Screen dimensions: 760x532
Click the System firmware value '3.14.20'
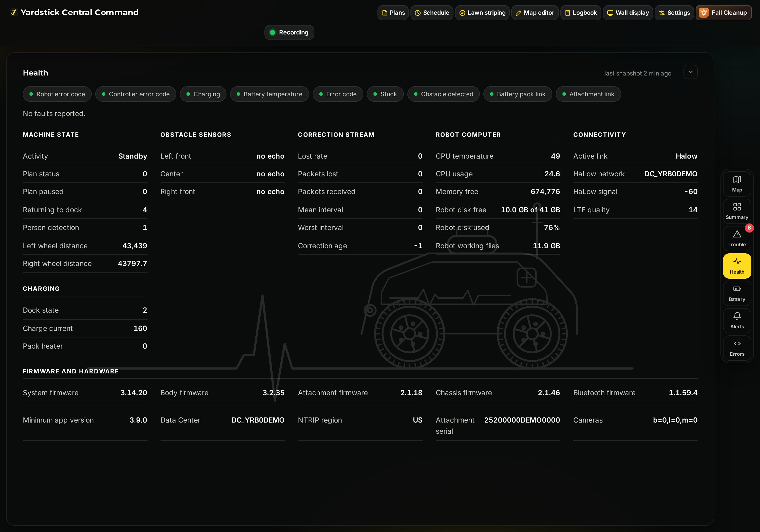[x=134, y=393]
